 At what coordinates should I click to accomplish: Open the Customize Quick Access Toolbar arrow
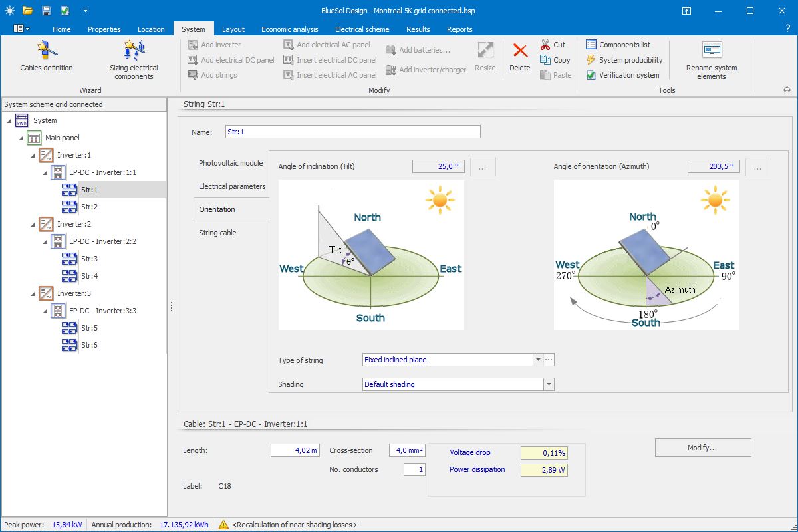(85, 11)
